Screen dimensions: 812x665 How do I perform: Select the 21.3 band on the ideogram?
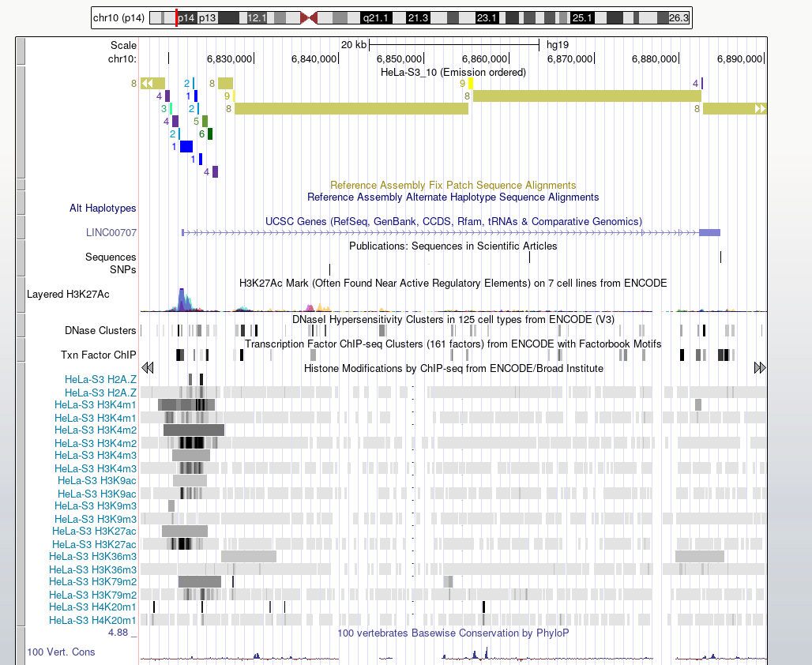[418, 18]
